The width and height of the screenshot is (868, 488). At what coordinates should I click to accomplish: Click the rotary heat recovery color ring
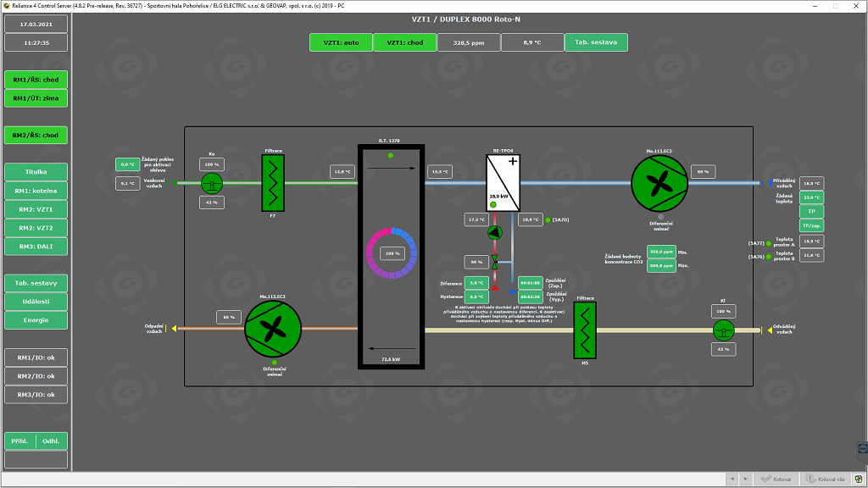(x=391, y=252)
